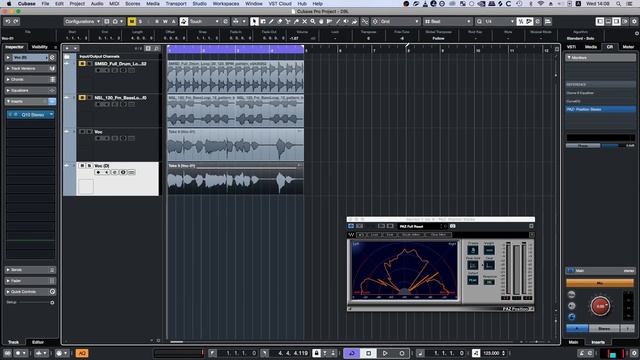This screenshot has height=360, width=640.
Task: Switch to the VSTi tab
Action: point(571,47)
